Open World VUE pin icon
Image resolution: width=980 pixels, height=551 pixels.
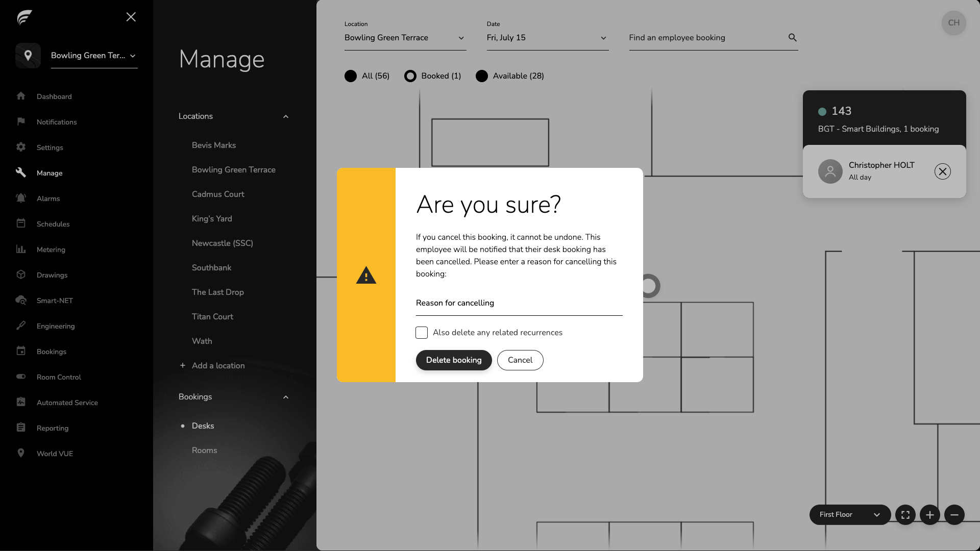(21, 453)
